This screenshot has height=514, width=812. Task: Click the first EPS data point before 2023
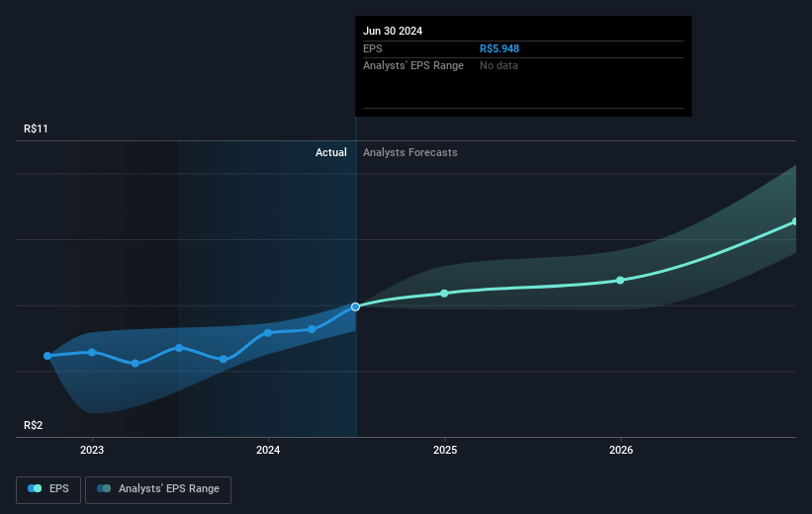[47, 356]
